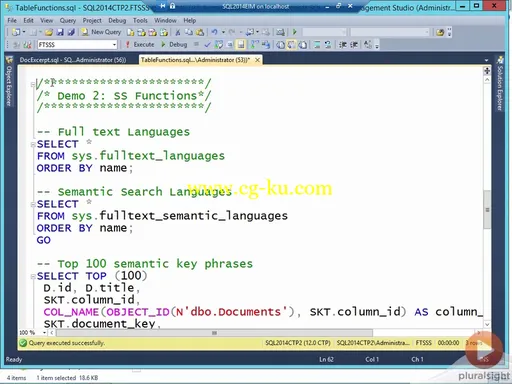Screen dimensions: 512x384
Task: Open the Query menu
Action: coord(68,20)
